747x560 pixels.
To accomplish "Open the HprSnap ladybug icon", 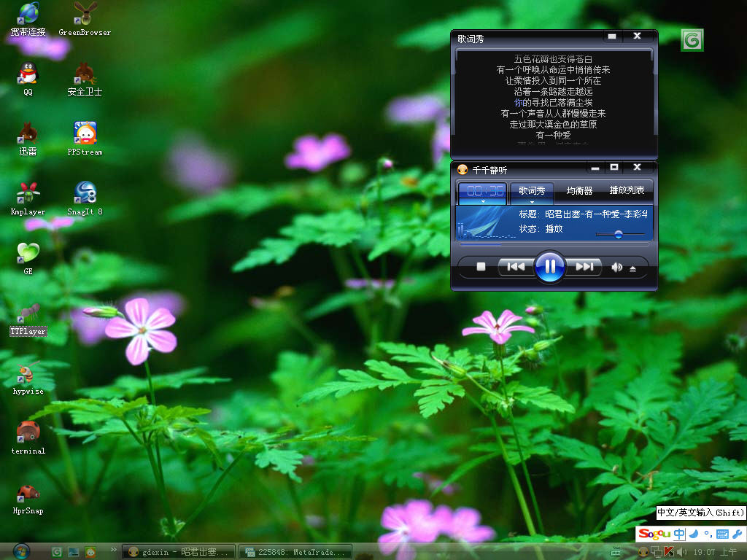I will [x=28, y=499].
